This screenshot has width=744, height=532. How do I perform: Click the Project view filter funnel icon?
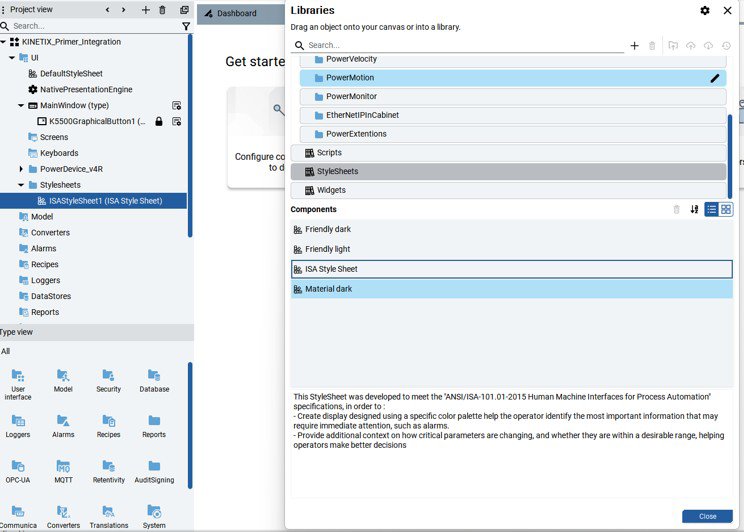tap(186, 26)
